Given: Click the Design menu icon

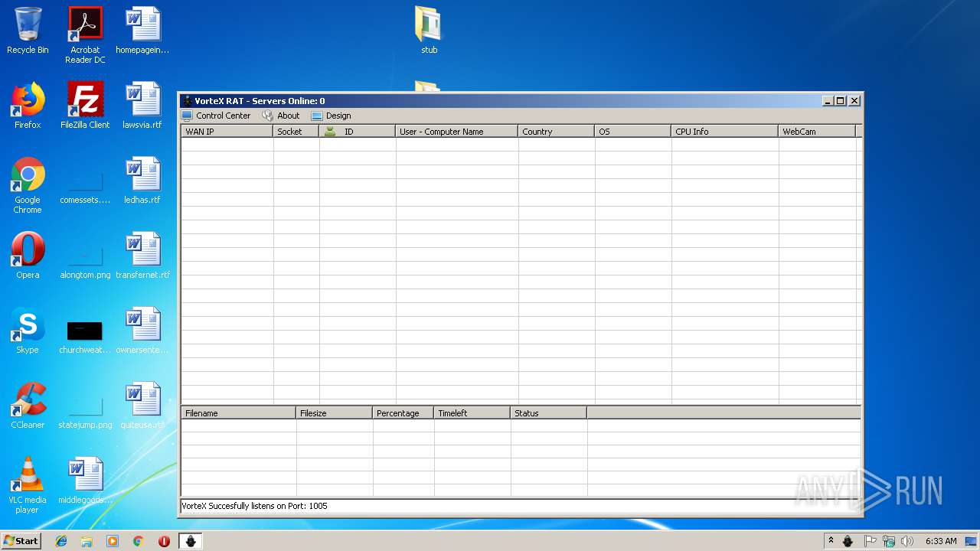Looking at the screenshot, I should pyautogui.click(x=317, y=116).
